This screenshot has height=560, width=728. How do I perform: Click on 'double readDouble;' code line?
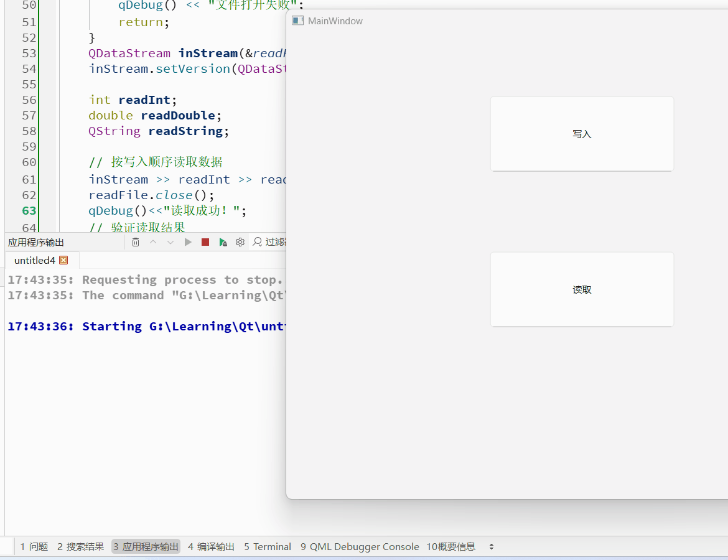click(155, 115)
